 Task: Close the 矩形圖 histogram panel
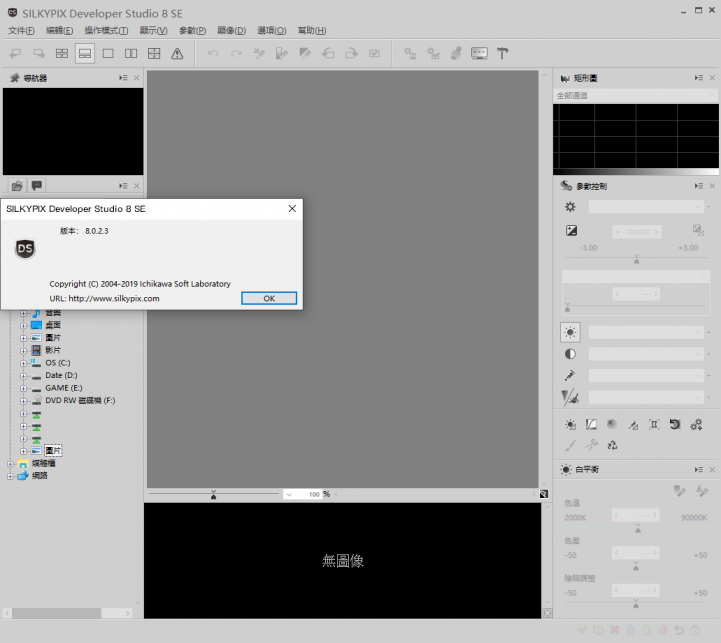point(712,78)
